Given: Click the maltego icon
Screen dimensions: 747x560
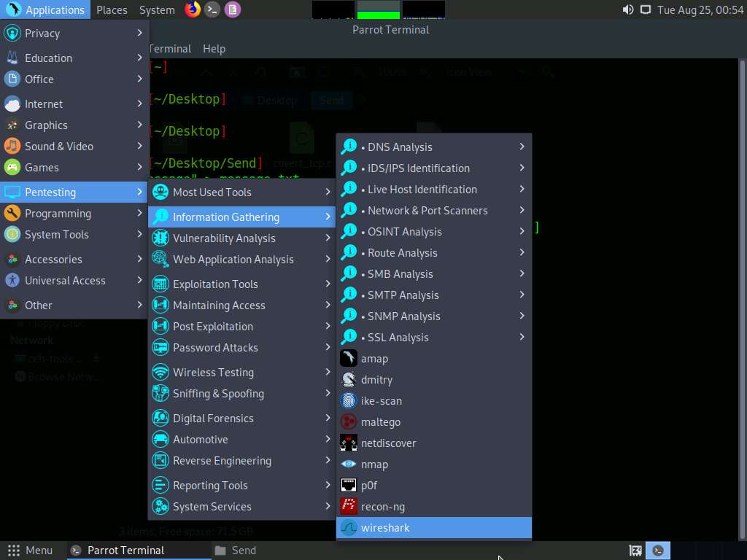Looking at the screenshot, I should (348, 422).
